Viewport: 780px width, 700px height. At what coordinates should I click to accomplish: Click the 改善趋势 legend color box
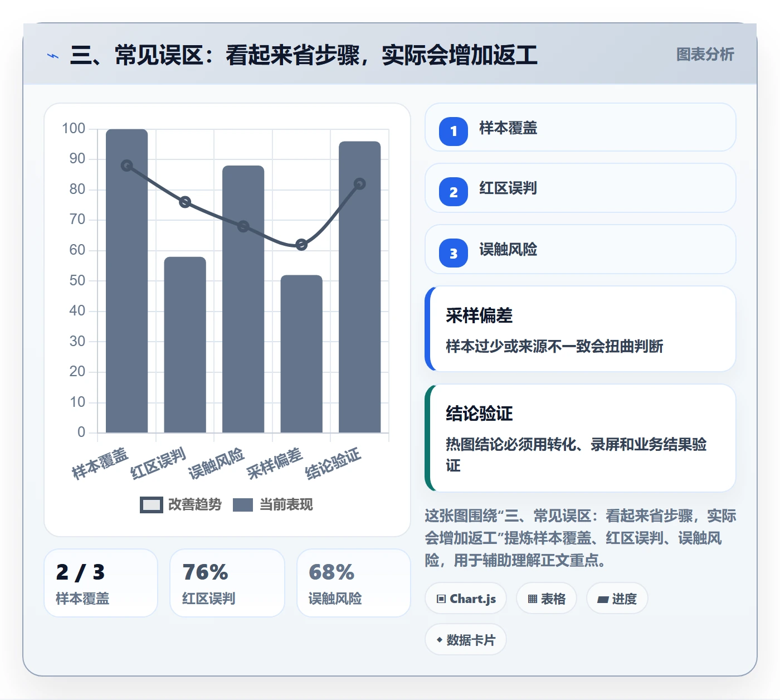pyautogui.click(x=151, y=504)
